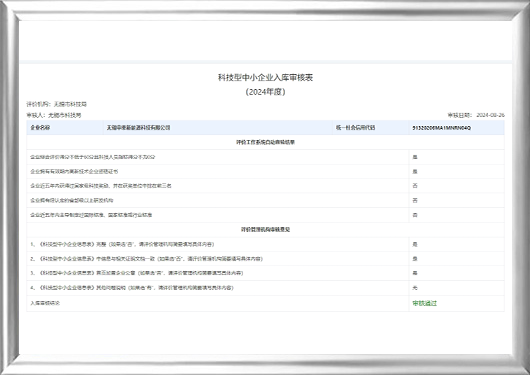The image size is (530, 375).
Task: Select the result value of review item 2
Action: (x=415, y=259)
